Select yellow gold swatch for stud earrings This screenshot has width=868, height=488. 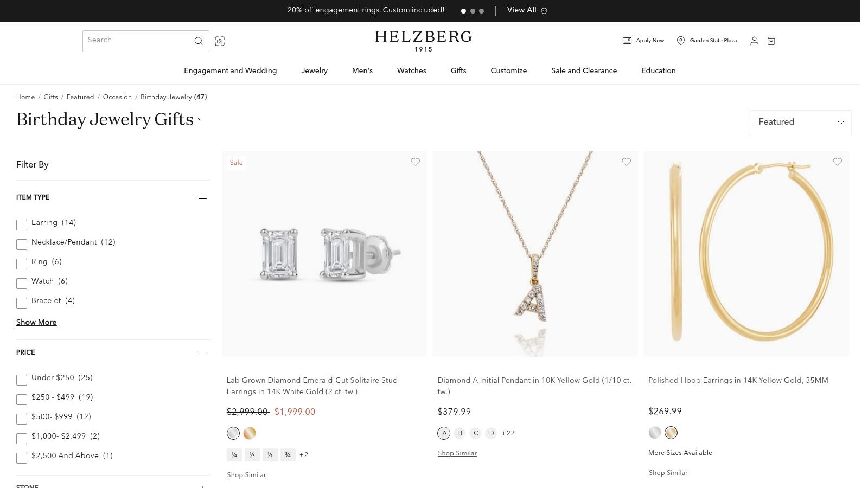250,433
